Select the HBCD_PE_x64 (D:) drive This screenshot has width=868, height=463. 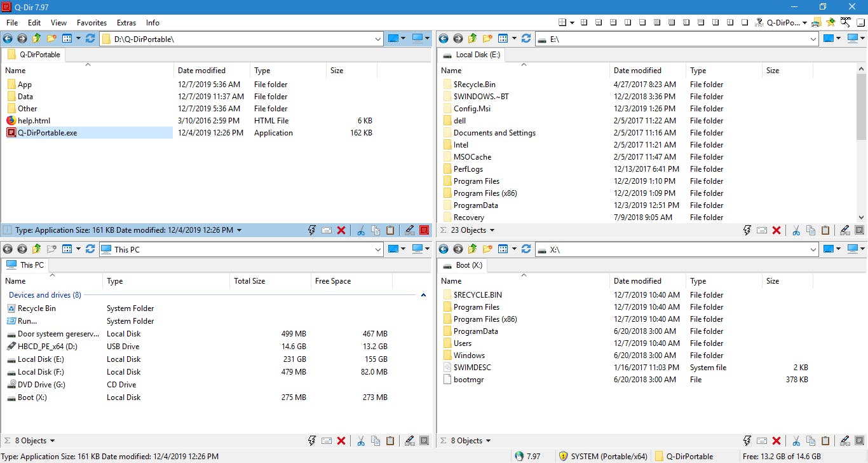tap(48, 346)
